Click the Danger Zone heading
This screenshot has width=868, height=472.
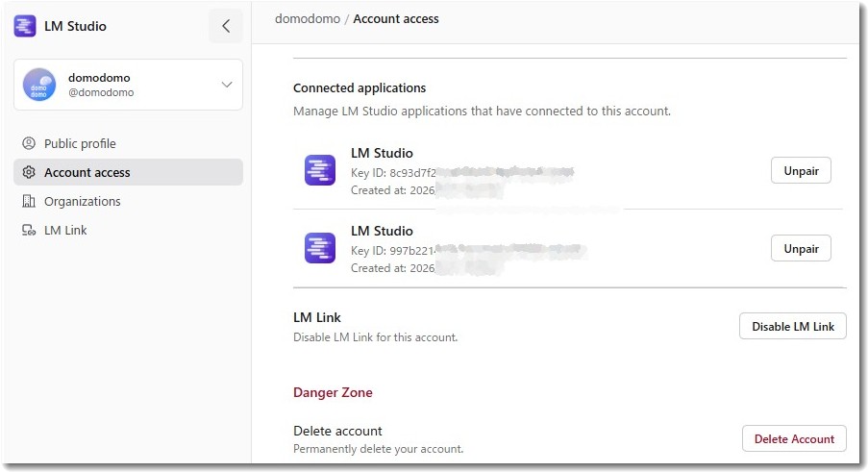pyautogui.click(x=333, y=392)
